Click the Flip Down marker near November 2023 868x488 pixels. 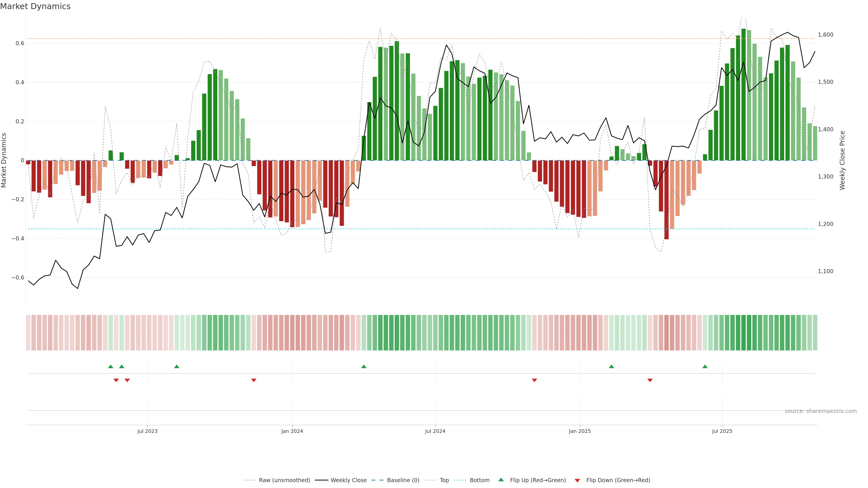coord(254,380)
